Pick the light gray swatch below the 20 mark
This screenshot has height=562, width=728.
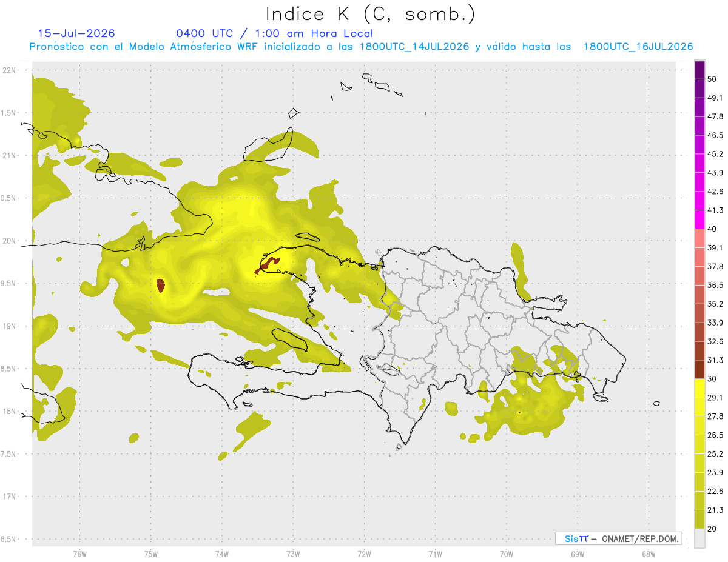(x=699, y=538)
